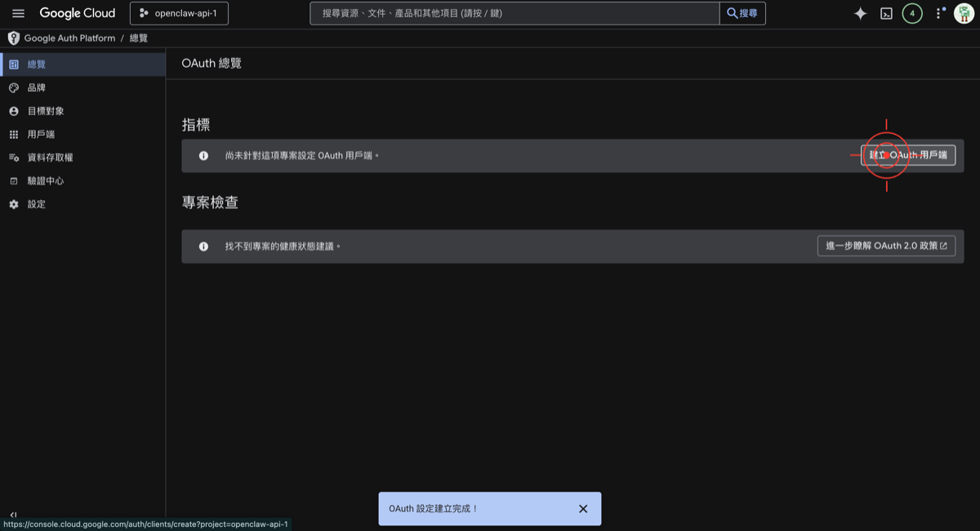This screenshot has width=980, height=531.
Task: Click the 總覽 breadcrumb link
Action: click(137, 38)
